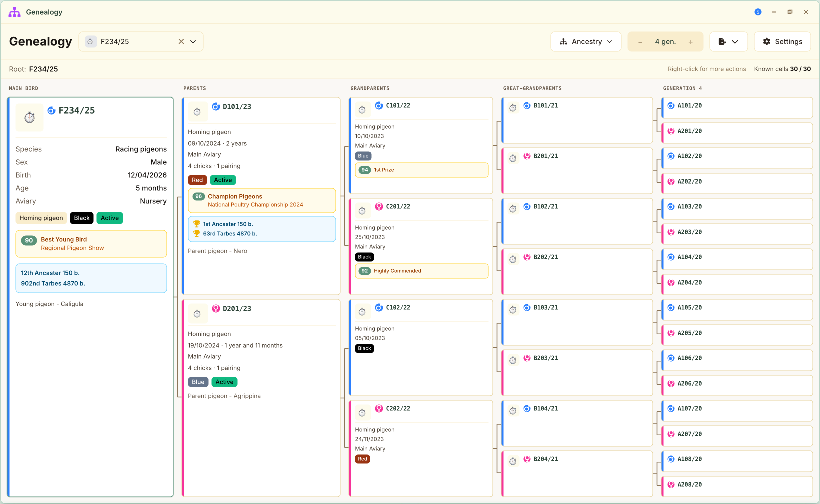Screen dimensions: 820x504
Task: Click the trophy icon beside 63rd Tarbes 4870 b.
Action: (x=197, y=233)
